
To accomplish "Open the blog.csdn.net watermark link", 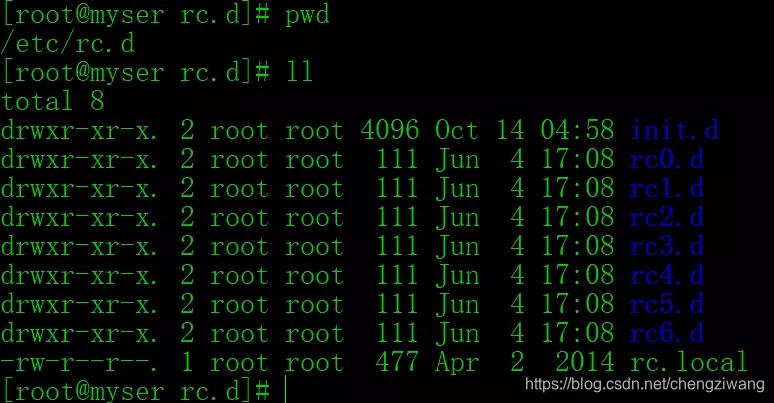I will coord(645,384).
